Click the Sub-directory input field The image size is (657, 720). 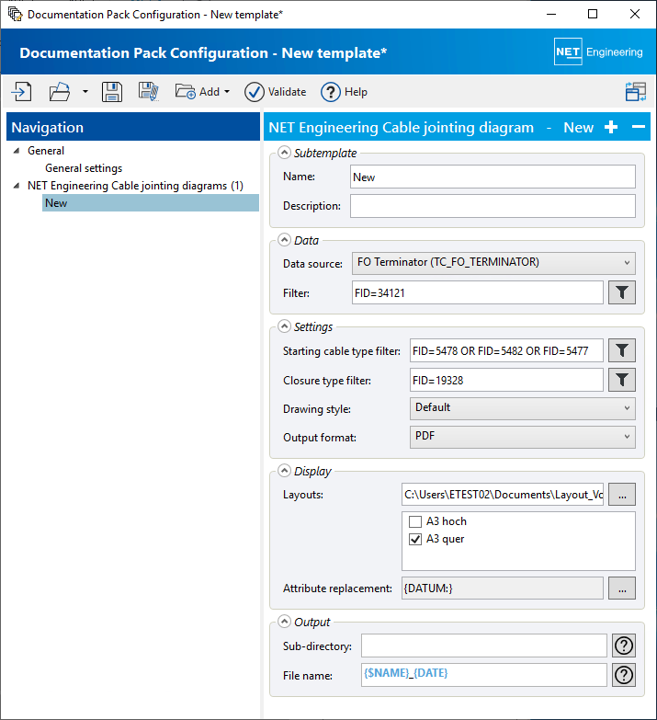pos(484,646)
